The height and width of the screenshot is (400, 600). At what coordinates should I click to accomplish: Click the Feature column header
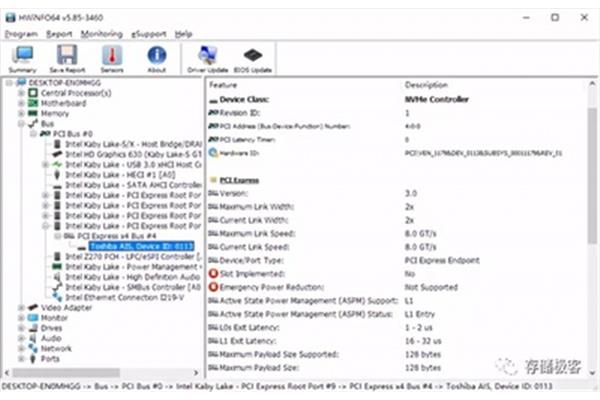click(x=223, y=85)
